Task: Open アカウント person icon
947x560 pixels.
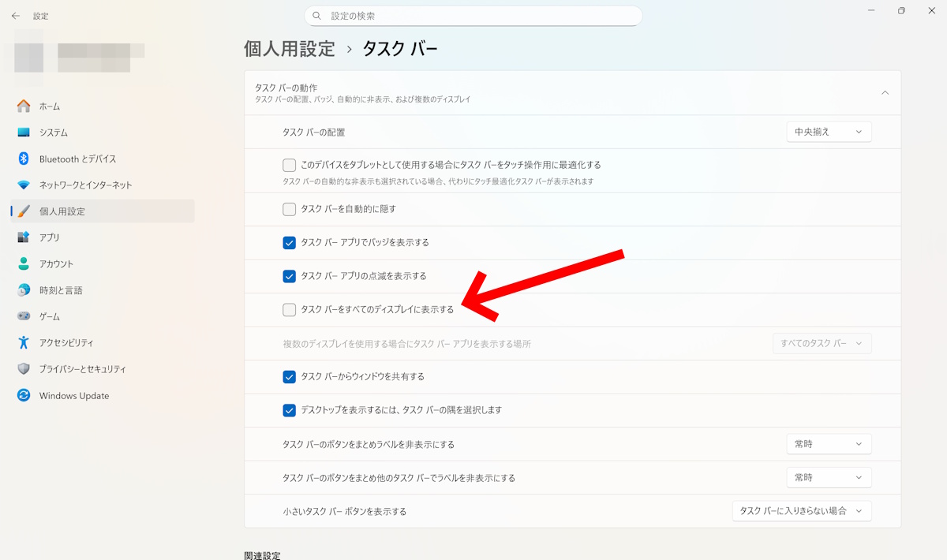Action: coord(24,263)
